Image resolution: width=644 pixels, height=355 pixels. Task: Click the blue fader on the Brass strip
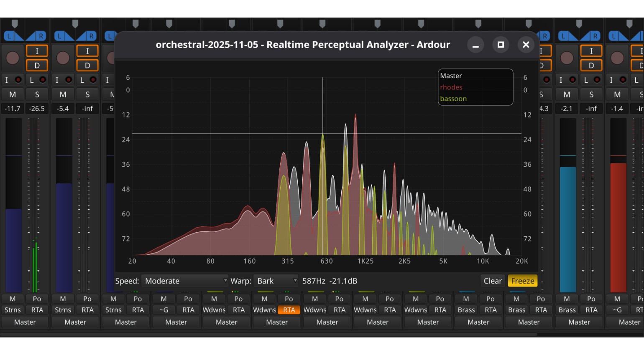point(567,229)
